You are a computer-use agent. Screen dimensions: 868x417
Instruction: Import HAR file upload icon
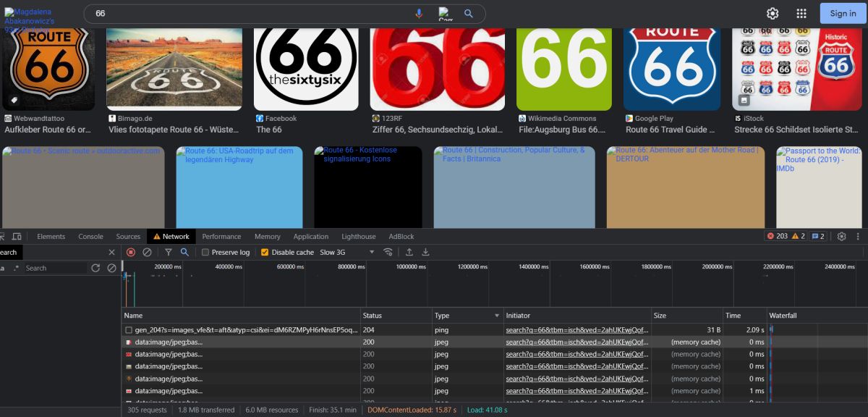[409, 252]
